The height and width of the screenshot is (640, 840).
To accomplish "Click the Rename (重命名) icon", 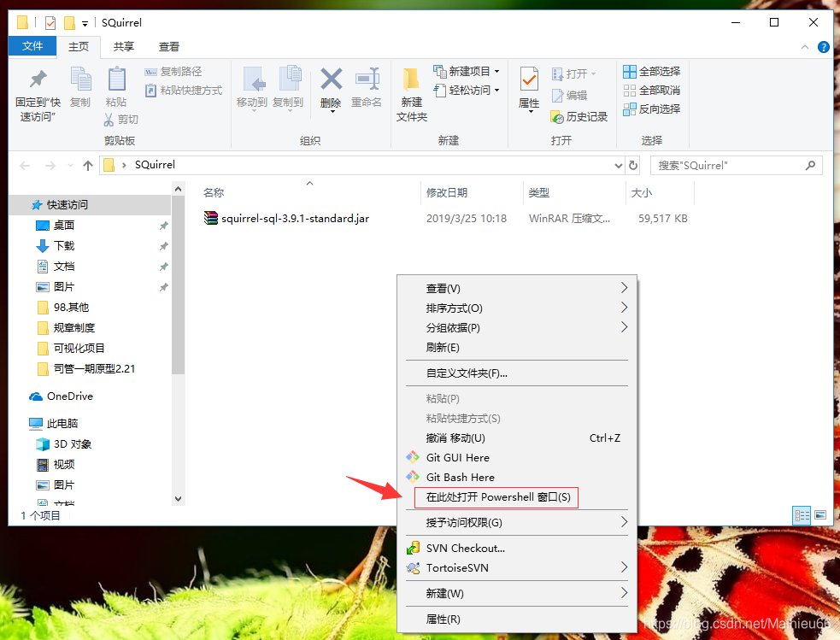I will pos(367,79).
